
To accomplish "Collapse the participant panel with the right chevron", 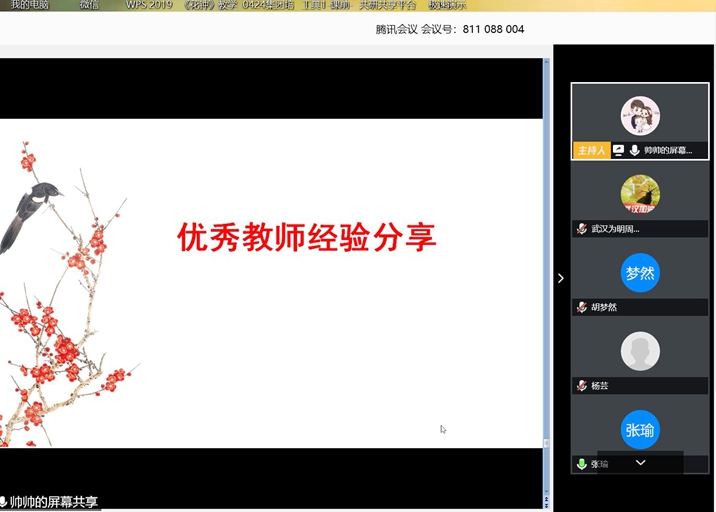I will click(561, 278).
